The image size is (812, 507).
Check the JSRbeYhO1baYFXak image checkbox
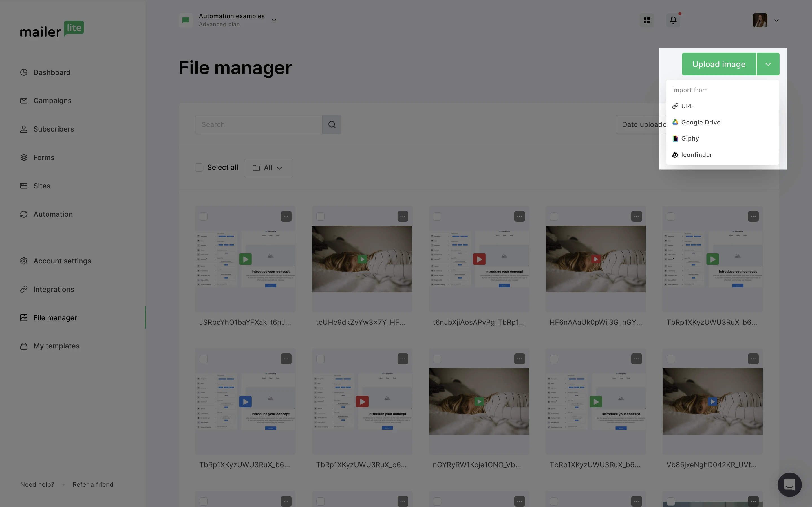(x=204, y=216)
